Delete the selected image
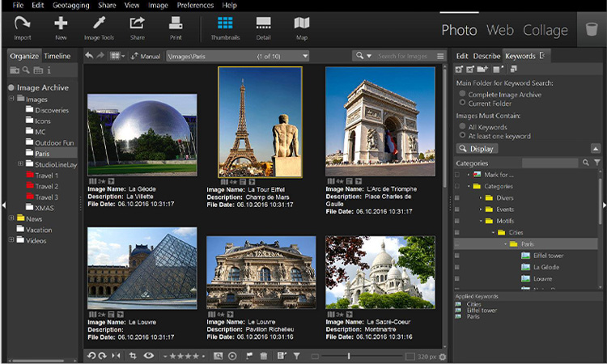The width and height of the screenshot is (607, 364). click(x=264, y=356)
